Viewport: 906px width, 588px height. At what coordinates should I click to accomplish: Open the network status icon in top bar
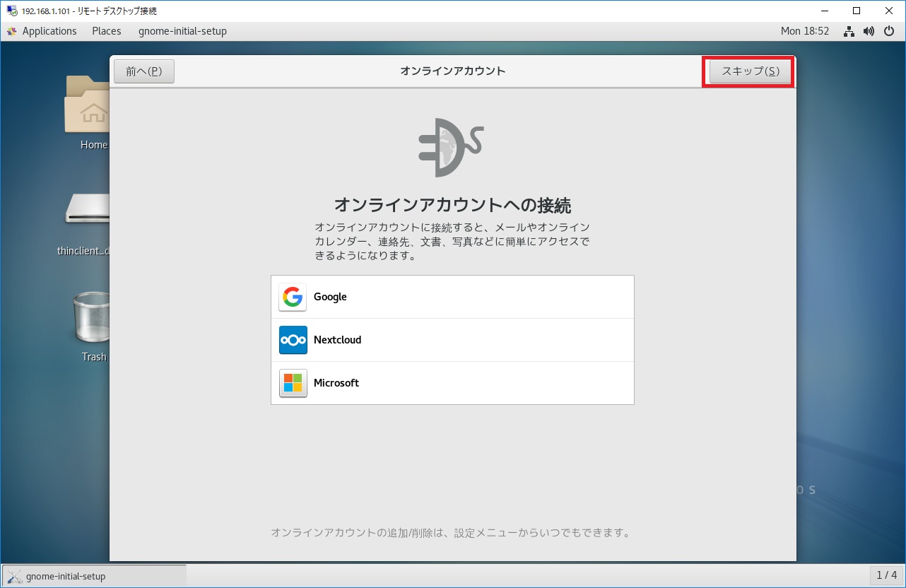tap(849, 31)
